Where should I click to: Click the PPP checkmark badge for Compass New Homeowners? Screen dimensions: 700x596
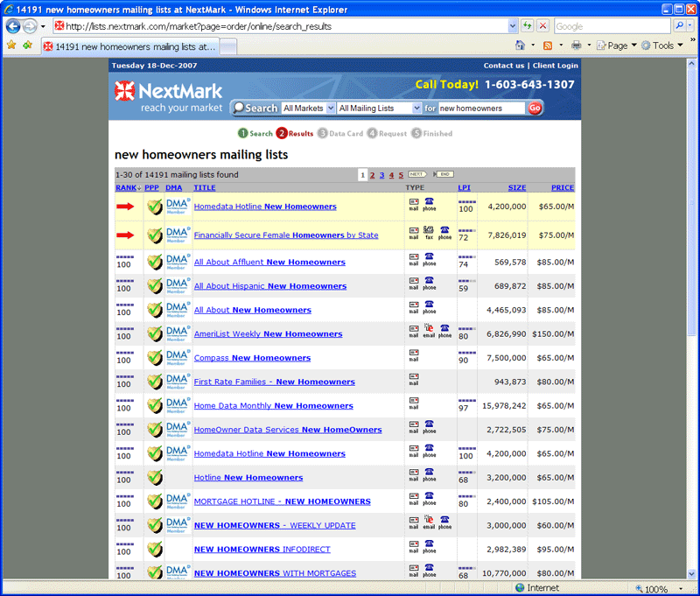[155, 358]
